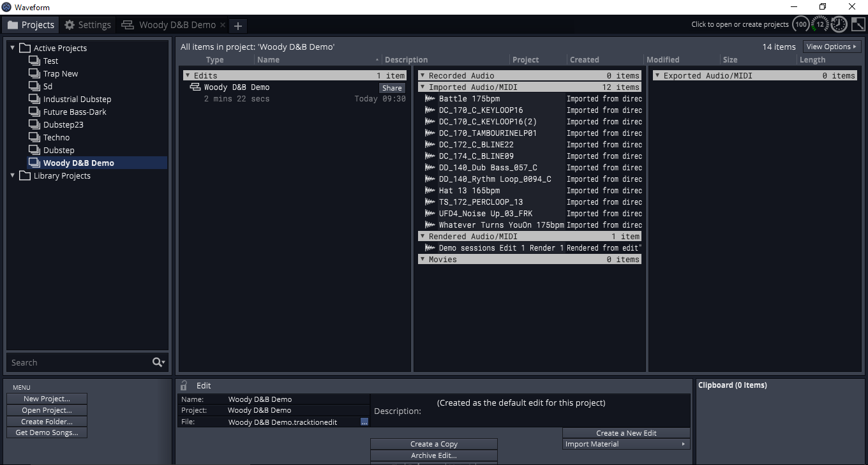Click Create a New Edit button
868x465 pixels.
click(x=626, y=433)
